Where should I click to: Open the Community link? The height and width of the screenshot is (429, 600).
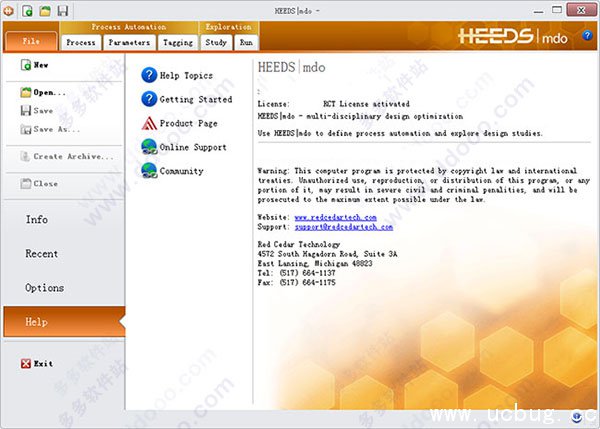point(182,171)
